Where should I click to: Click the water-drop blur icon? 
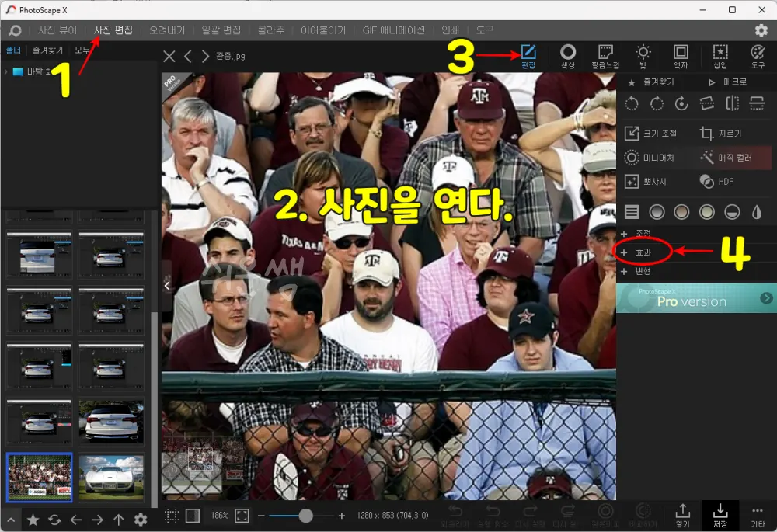point(757,212)
